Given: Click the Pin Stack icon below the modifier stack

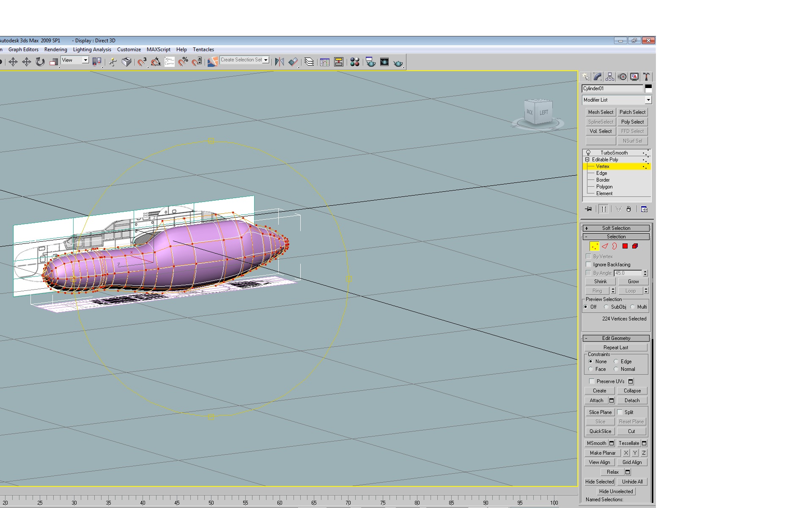Looking at the screenshot, I should pos(588,209).
